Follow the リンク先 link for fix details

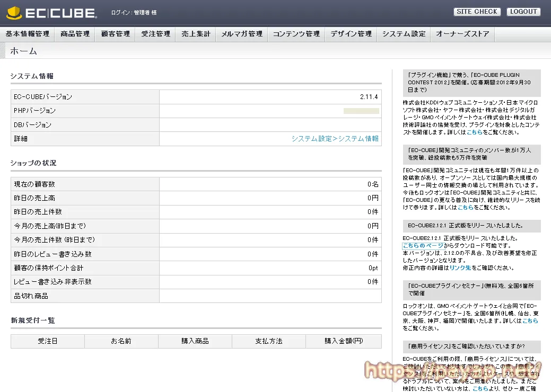click(460, 268)
